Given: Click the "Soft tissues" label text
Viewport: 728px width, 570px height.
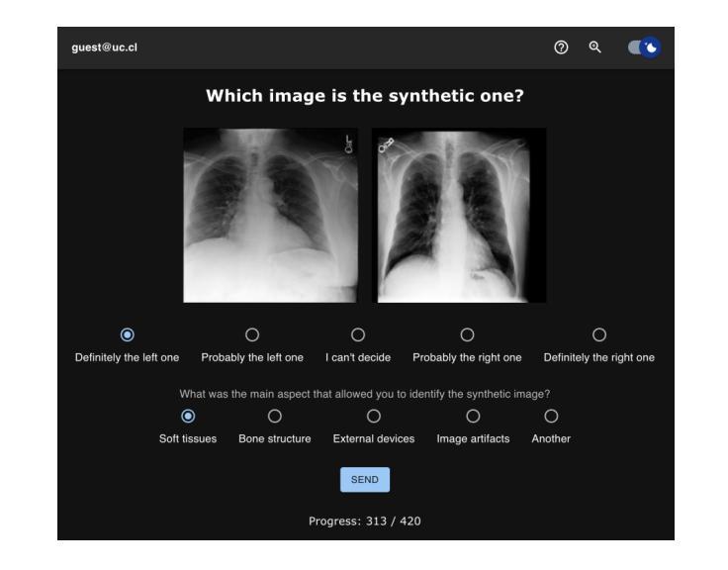Looking at the screenshot, I should pos(188,439).
